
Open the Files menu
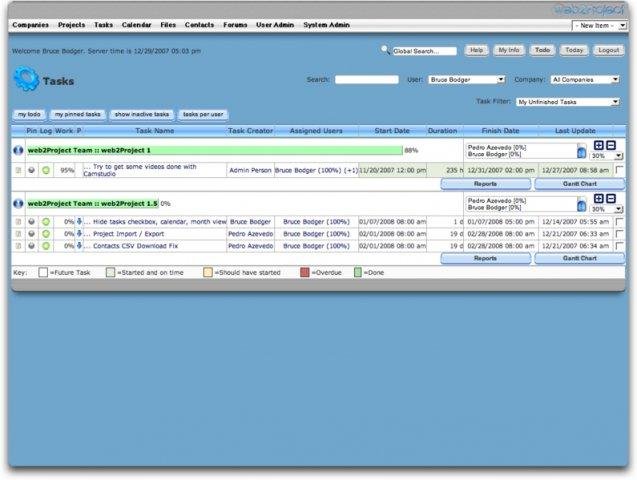click(x=168, y=25)
